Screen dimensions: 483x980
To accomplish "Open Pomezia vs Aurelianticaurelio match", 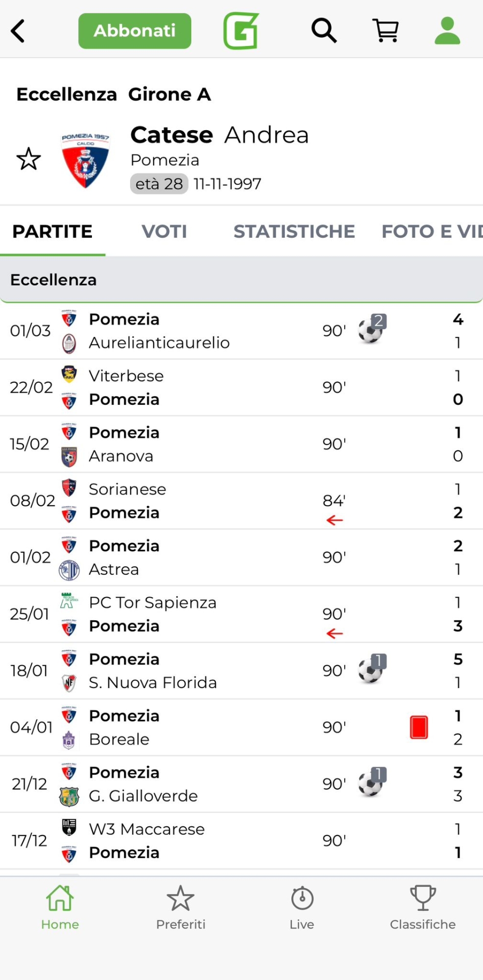I will [x=204, y=331].
